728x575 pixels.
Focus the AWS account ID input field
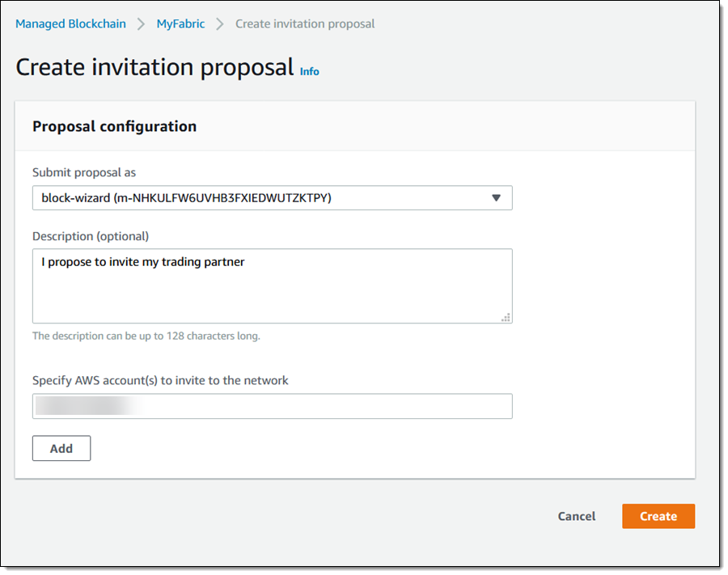(x=272, y=406)
